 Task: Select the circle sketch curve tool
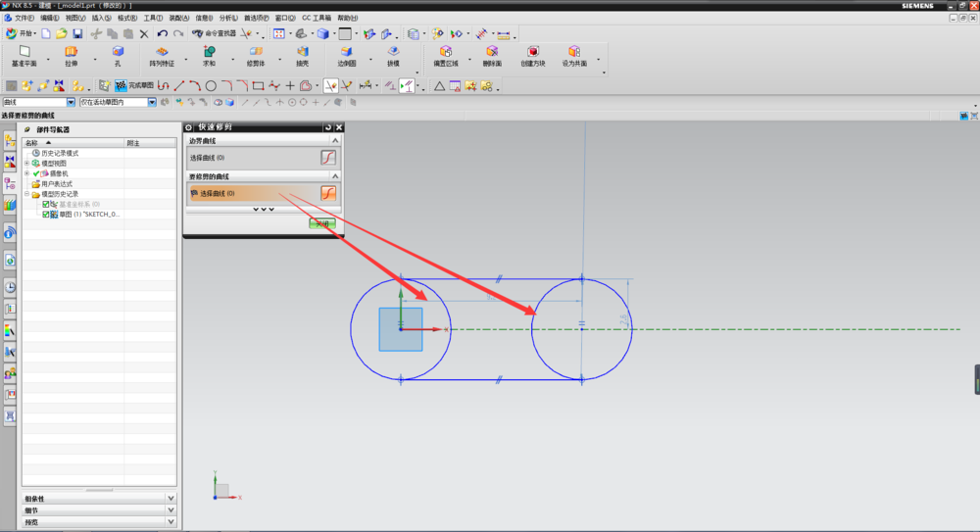[x=211, y=86]
